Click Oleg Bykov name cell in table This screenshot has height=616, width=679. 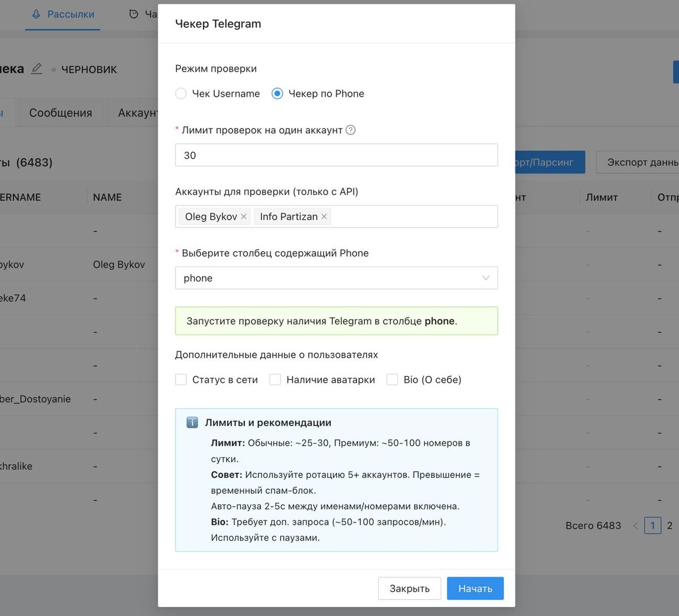pyautogui.click(x=119, y=264)
